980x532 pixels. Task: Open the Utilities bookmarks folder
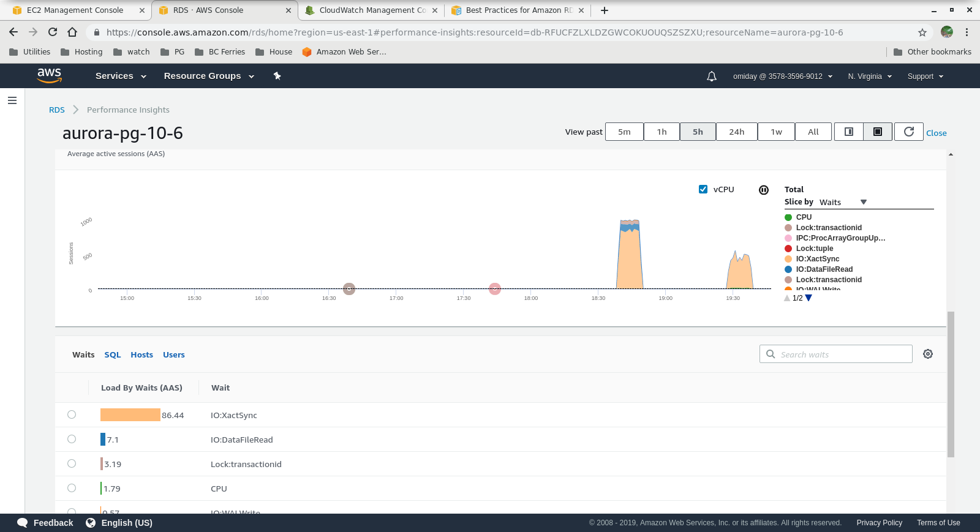pyautogui.click(x=30, y=52)
